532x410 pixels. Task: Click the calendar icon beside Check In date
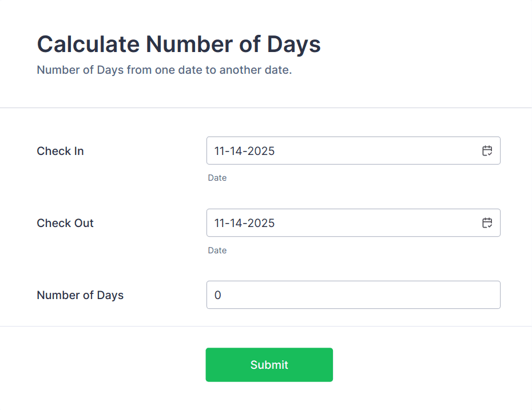[x=487, y=150]
